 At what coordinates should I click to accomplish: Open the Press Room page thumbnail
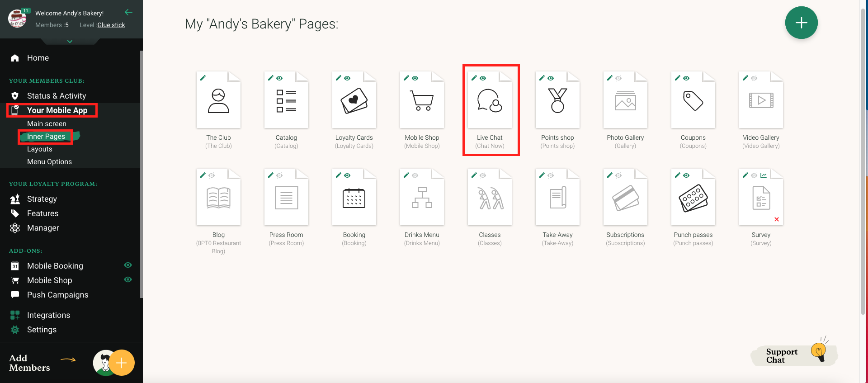click(x=286, y=197)
